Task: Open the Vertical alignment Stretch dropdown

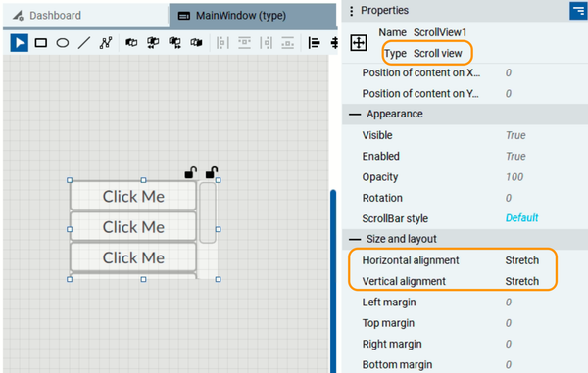Action: pos(521,281)
